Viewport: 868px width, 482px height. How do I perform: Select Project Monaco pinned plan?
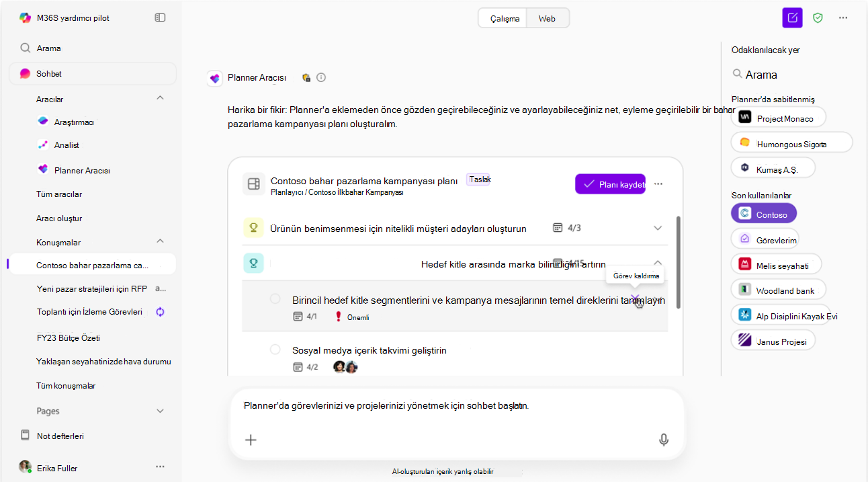click(x=779, y=117)
